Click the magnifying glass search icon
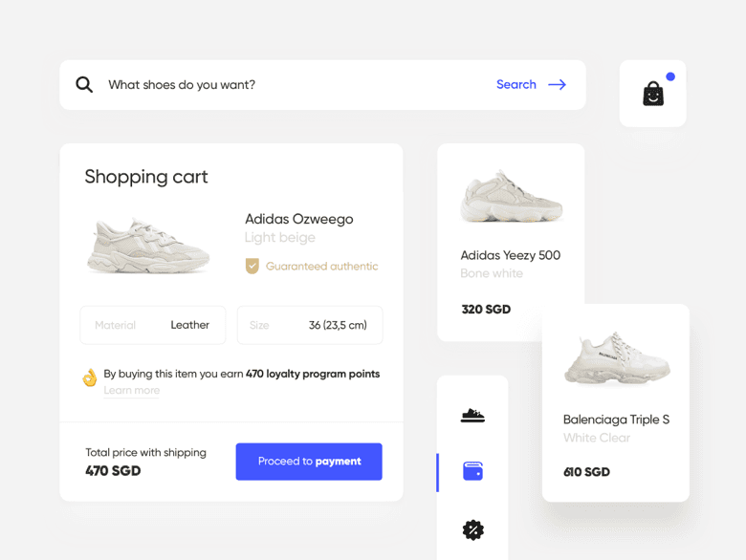The image size is (746, 560). tap(84, 85)
